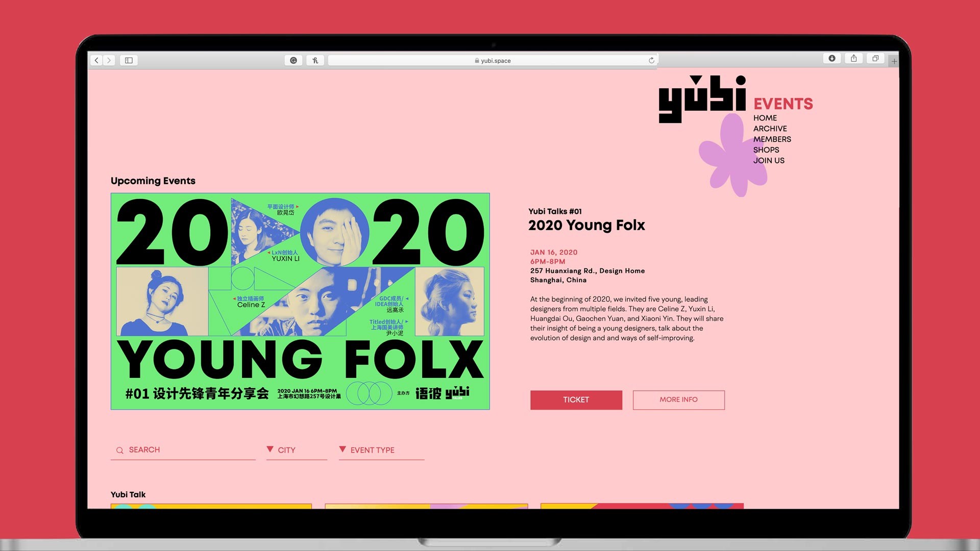
Task: Go forward with the browser forward arrow
Action: click(x=109, y=60)
